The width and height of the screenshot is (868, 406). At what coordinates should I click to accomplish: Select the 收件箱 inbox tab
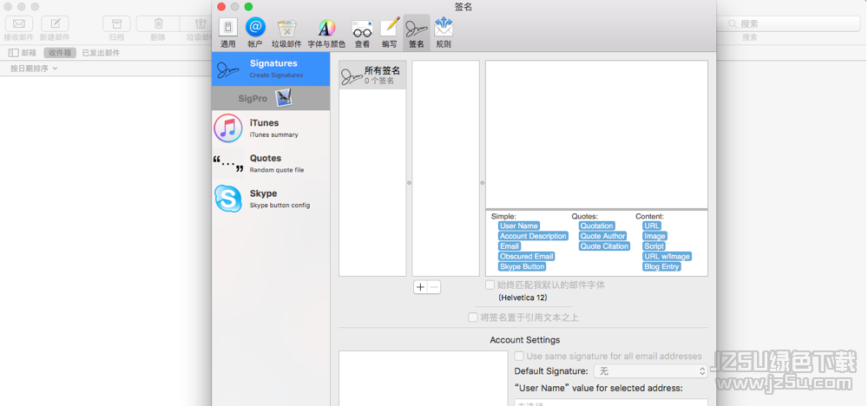point(60,53)
